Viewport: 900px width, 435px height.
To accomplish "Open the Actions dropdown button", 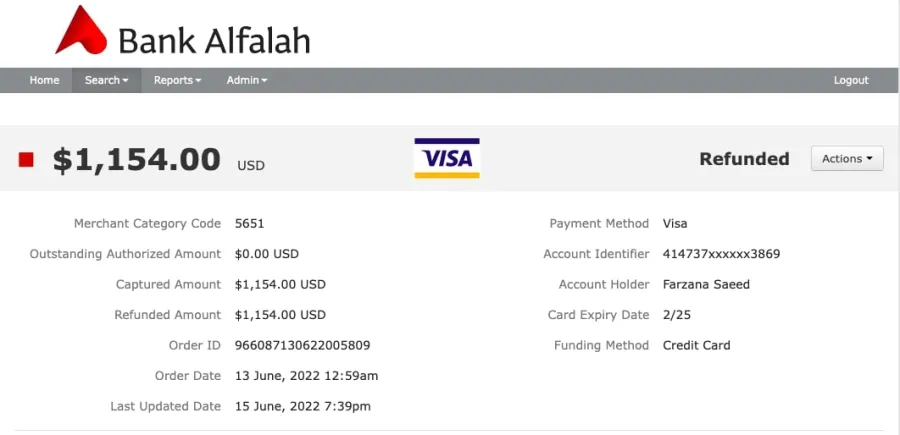I will point(847,158).
